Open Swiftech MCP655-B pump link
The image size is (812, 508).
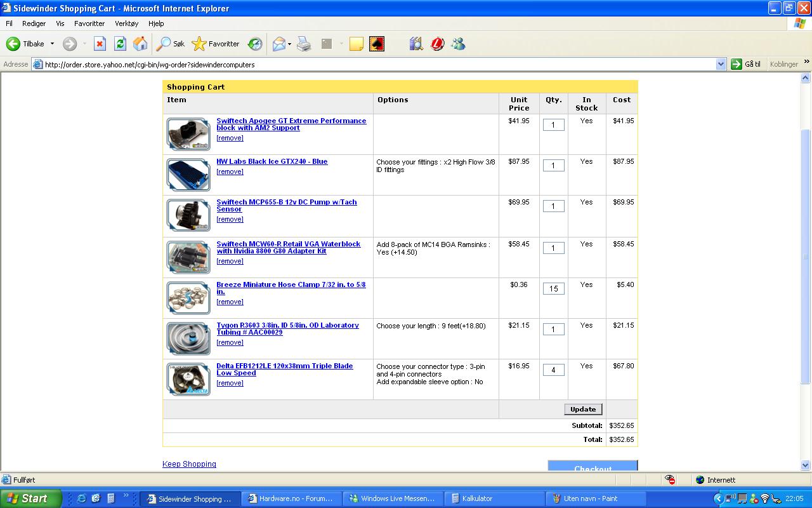[287, 205]
